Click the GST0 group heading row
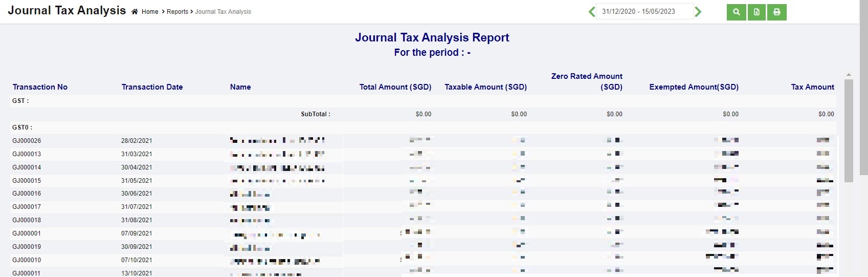This screenshot has height=277, width=868. (x=23, y=127)
